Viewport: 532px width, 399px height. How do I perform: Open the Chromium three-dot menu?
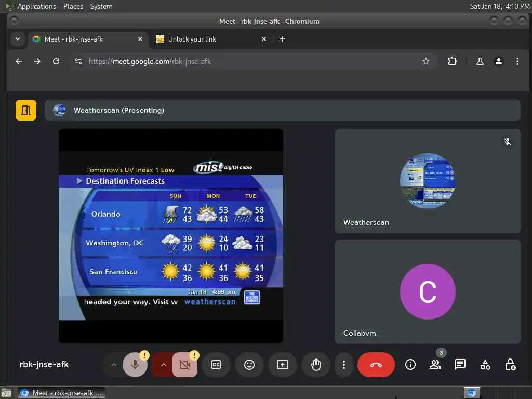tap(517, 61)
